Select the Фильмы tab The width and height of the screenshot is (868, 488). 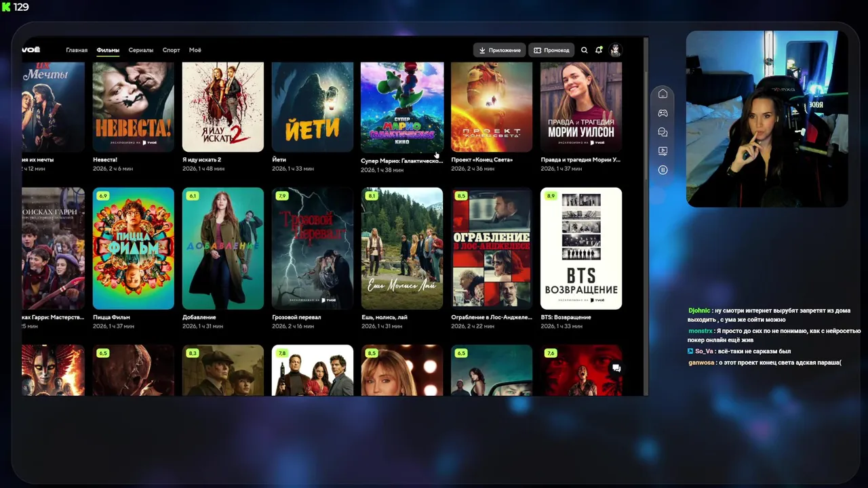tap(108, 50)
